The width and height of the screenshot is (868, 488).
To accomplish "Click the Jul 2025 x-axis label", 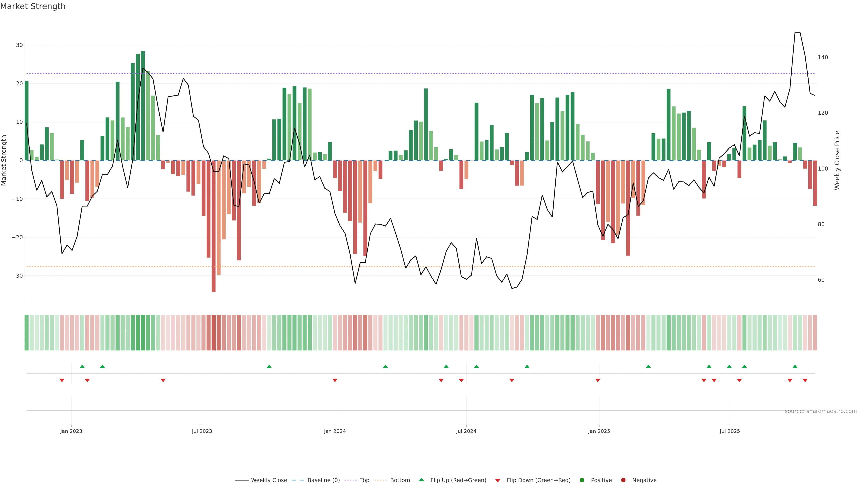I will pyautogui.click(x=729, y=431).
